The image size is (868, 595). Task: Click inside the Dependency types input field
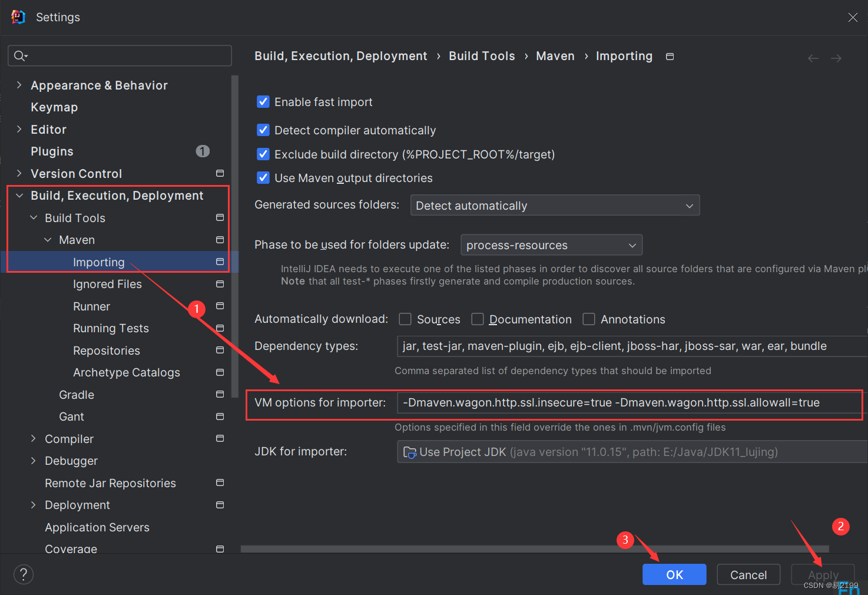point(589,346)
